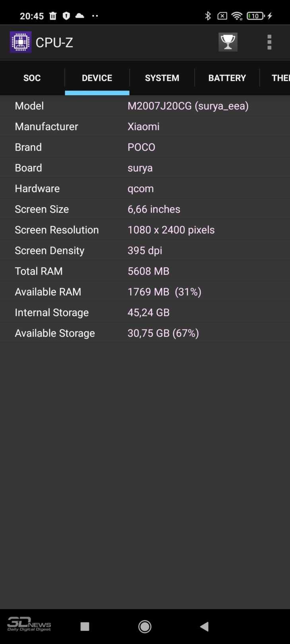
Task: Tap the trash notification icon
Action: [x=53, y=16]
